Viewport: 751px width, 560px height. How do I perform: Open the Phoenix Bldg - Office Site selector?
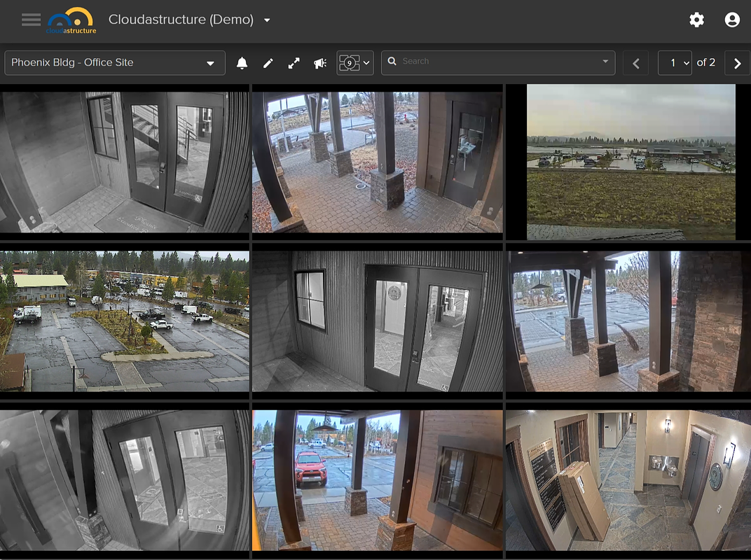point(114,63)
